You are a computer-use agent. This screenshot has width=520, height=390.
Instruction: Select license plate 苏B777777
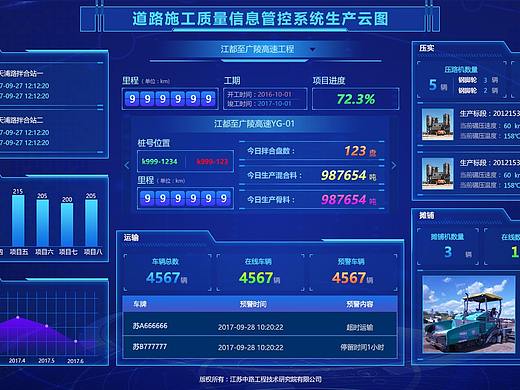(150, 347)
